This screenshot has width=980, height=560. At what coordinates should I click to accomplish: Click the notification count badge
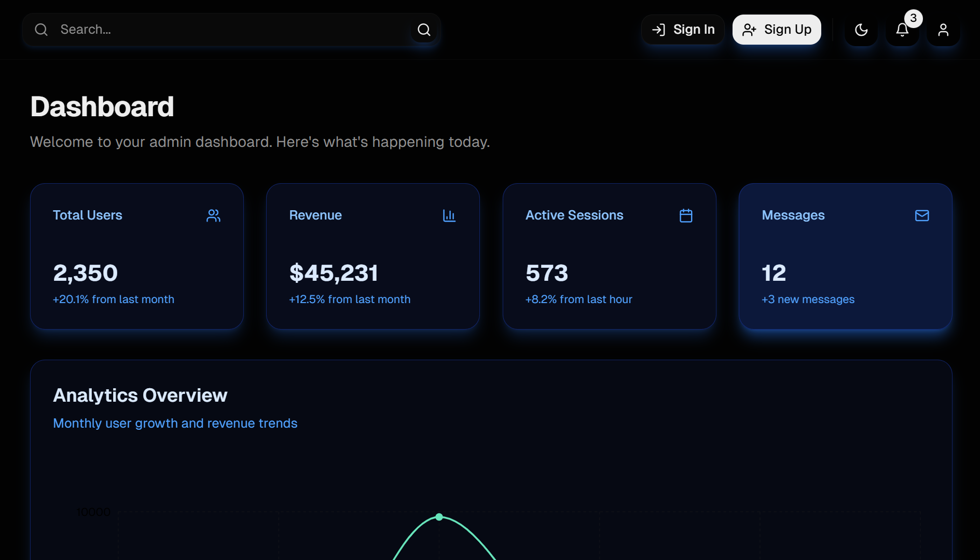[x=914, y=18]
